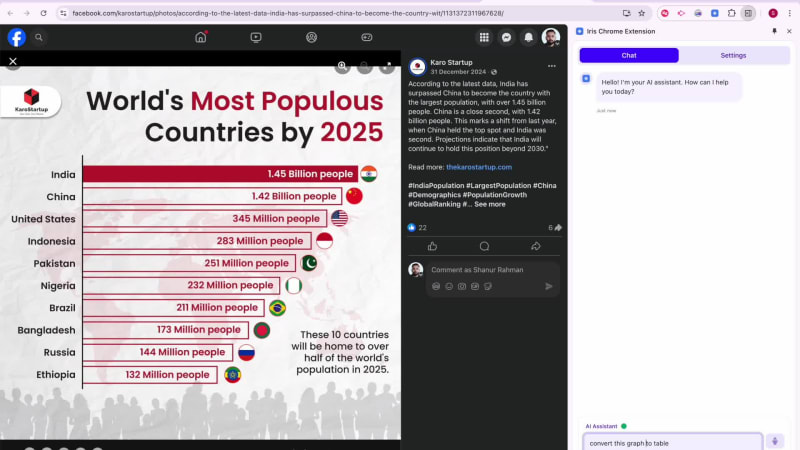This screenshot has width=800, height=450.
Task: Focus the Comment as Shanur Rahman field
Action: (492, 270)
